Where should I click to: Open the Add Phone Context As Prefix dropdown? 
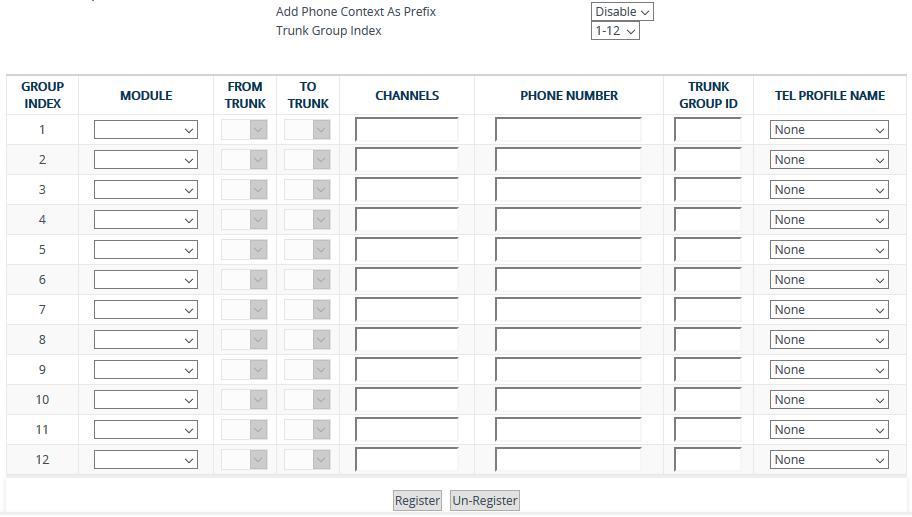pyautogui.click(x=621, y=11)
